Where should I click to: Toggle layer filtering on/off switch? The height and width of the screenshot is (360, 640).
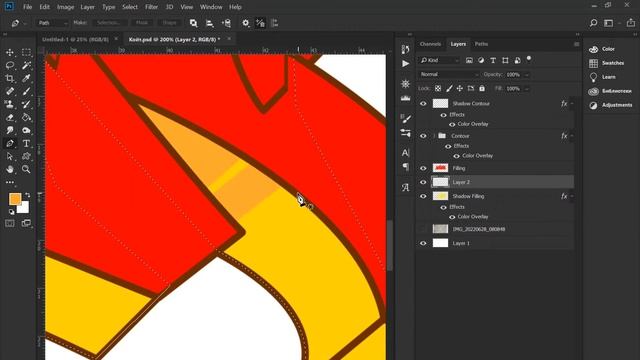[x=529, y=59]
